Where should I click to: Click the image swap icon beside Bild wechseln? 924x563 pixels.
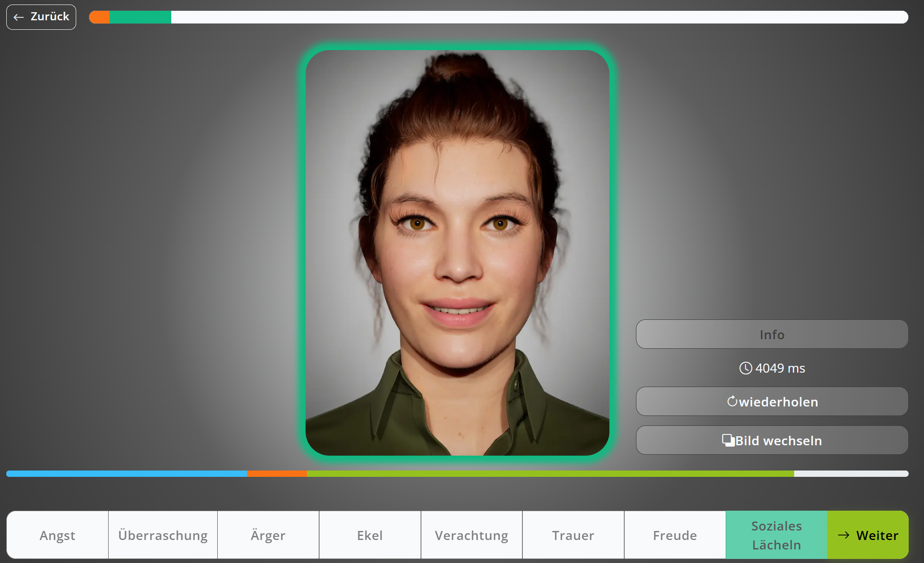[728, 440]
